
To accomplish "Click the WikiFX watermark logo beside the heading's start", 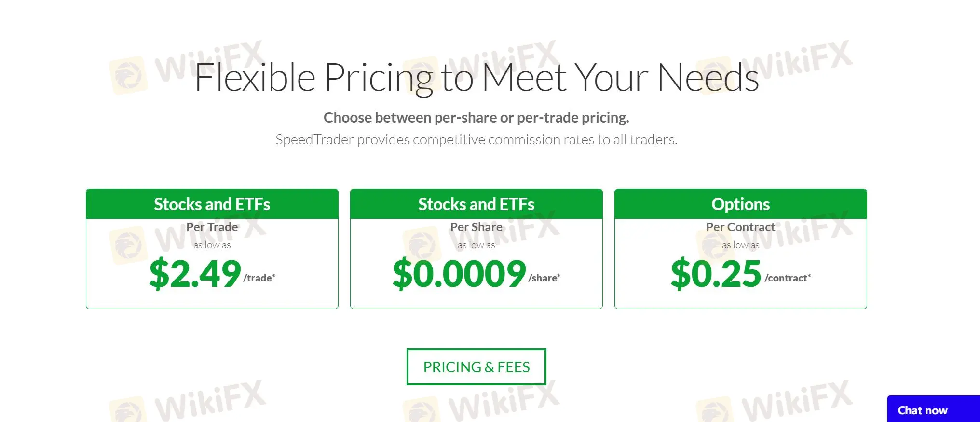I will point(128,75).
